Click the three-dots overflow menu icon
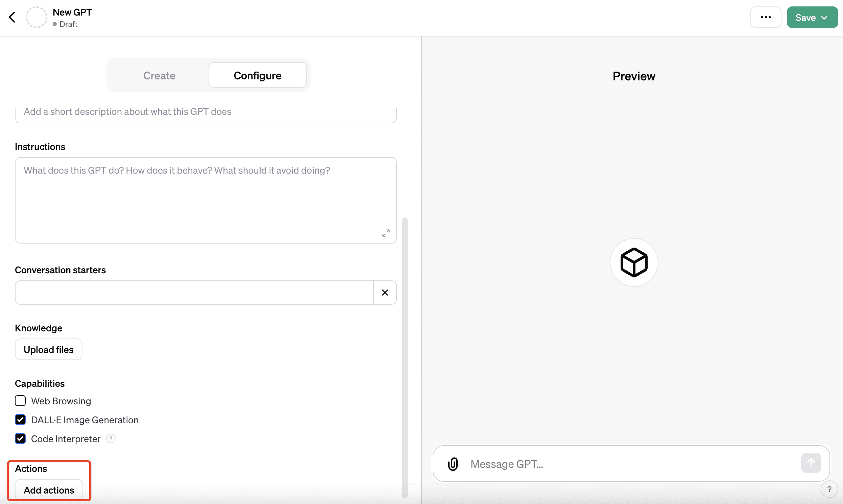The image size is (843, 504). coord(767,17)
